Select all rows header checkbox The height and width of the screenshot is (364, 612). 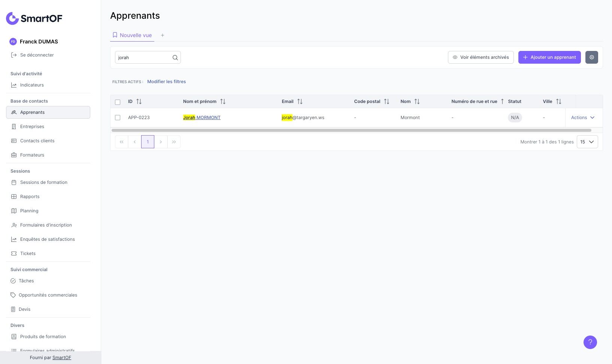[x=118, y=102]
